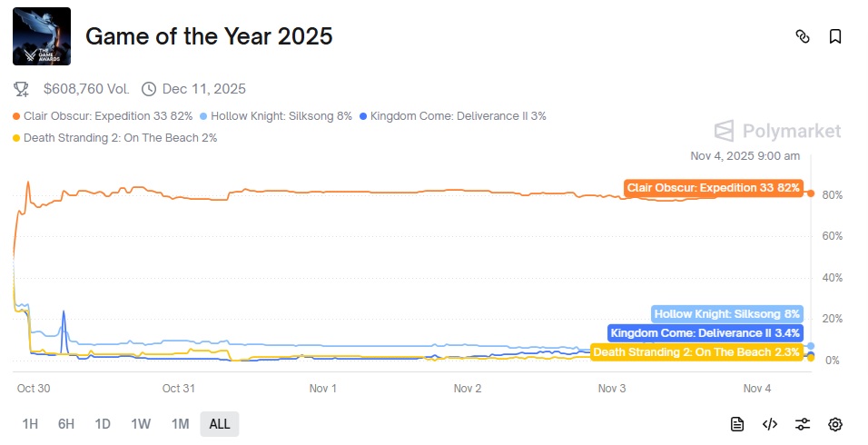Click the Game Awards thumbnail image

pyautogui.click(x=42, y=36)
